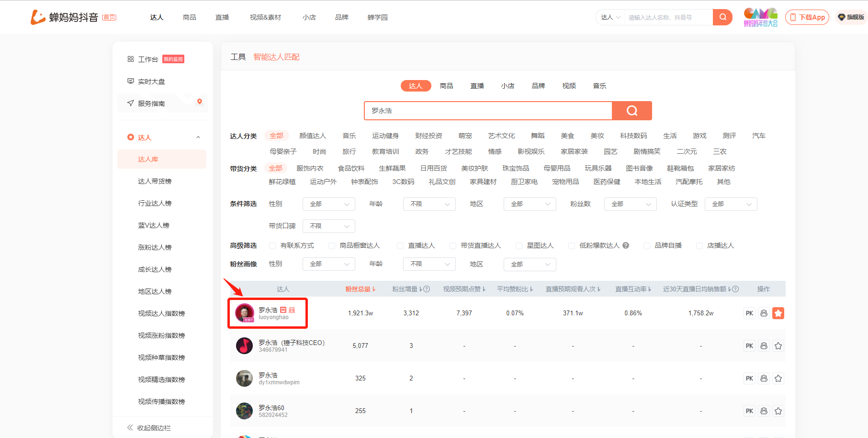Open the 粉丝画像 地区 dropdown
Viewport: 868px width, 438px height.
[530, 264]
